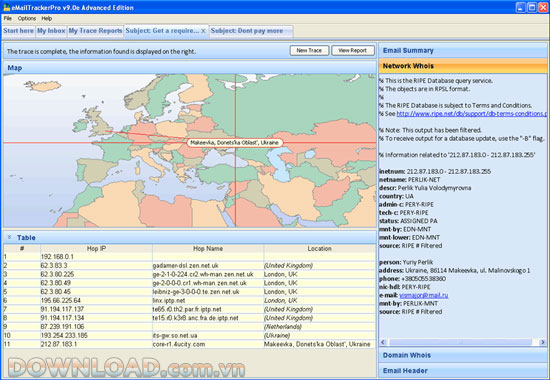Viewport: 550px width, 380px height.
Task: Click the '#' column header
Action: pos(22,248)
